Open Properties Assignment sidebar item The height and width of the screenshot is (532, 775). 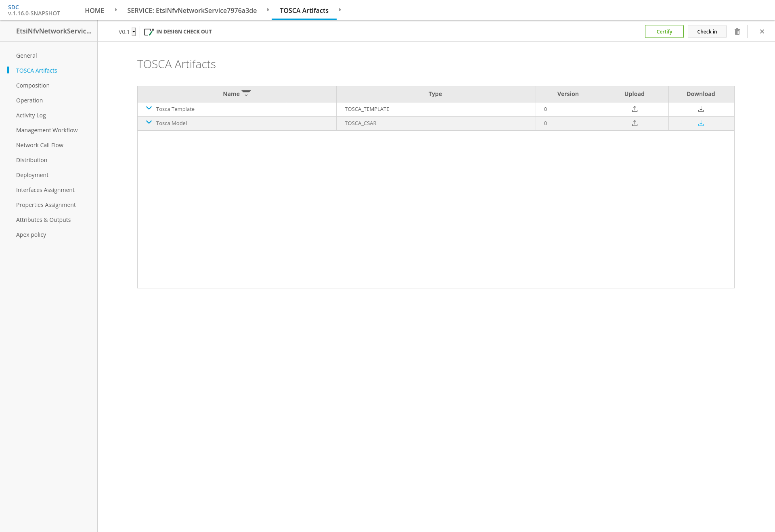[46, 205]
